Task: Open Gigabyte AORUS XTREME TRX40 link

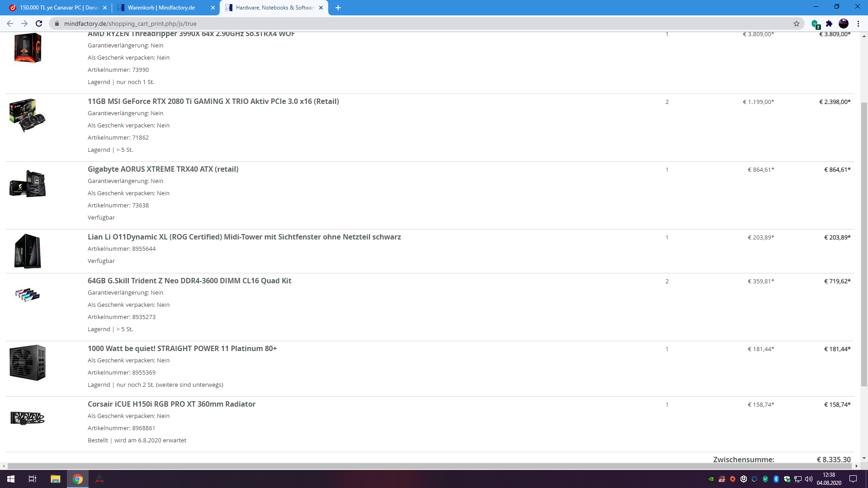Action: click(163, 169)
